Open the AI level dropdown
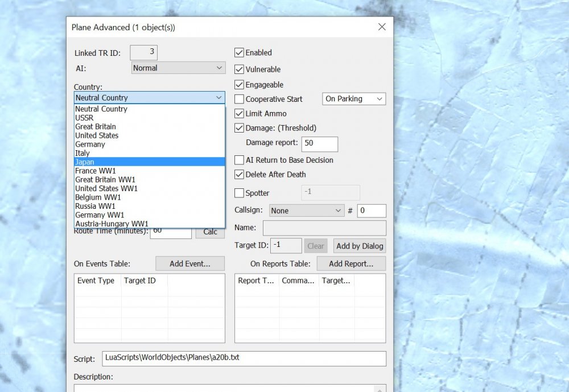Image resolution: width=569 pixels, height=392 pixels. (x=178, y=68)
